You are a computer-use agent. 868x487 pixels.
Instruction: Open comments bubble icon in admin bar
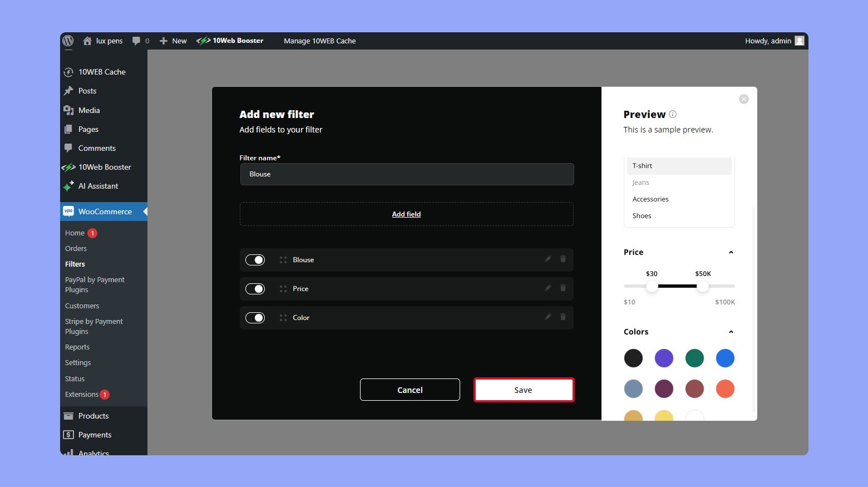[136, 41]
